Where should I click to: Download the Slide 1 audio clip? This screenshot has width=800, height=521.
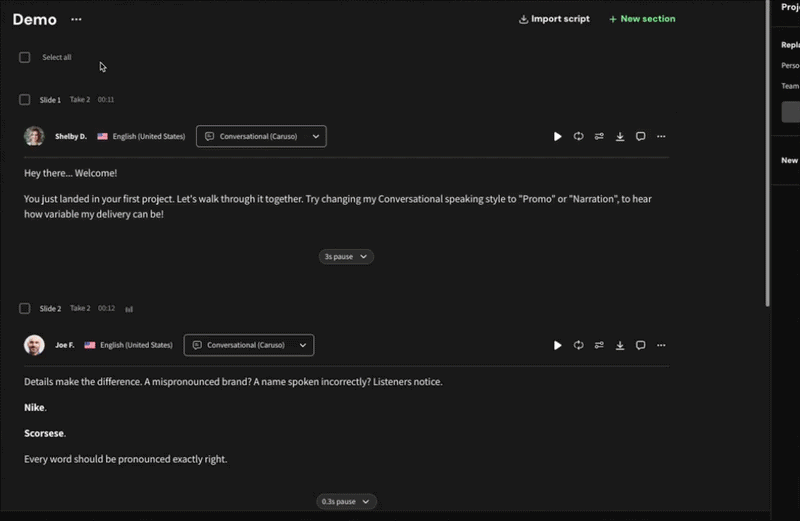tap(620, 137)
